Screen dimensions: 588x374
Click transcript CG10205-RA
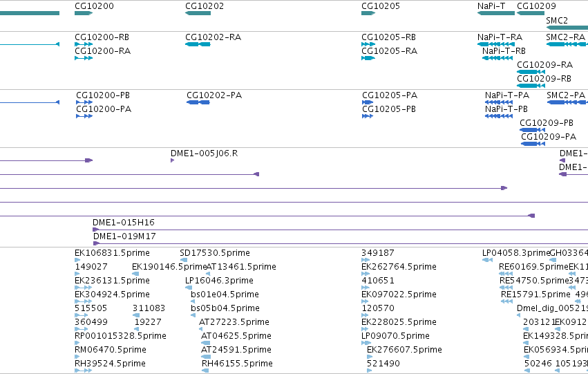pos(368,58)
